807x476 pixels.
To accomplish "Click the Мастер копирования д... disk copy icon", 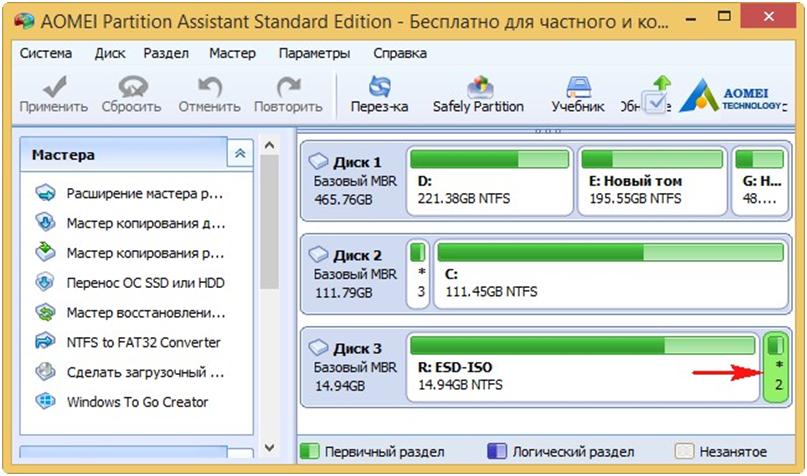I will 45,223.
